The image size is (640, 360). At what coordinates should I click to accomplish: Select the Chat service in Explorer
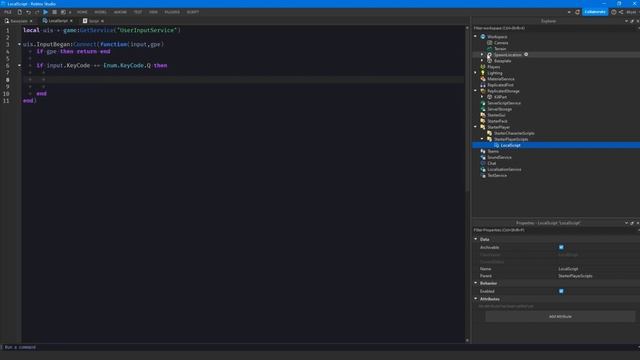[491, 164]
